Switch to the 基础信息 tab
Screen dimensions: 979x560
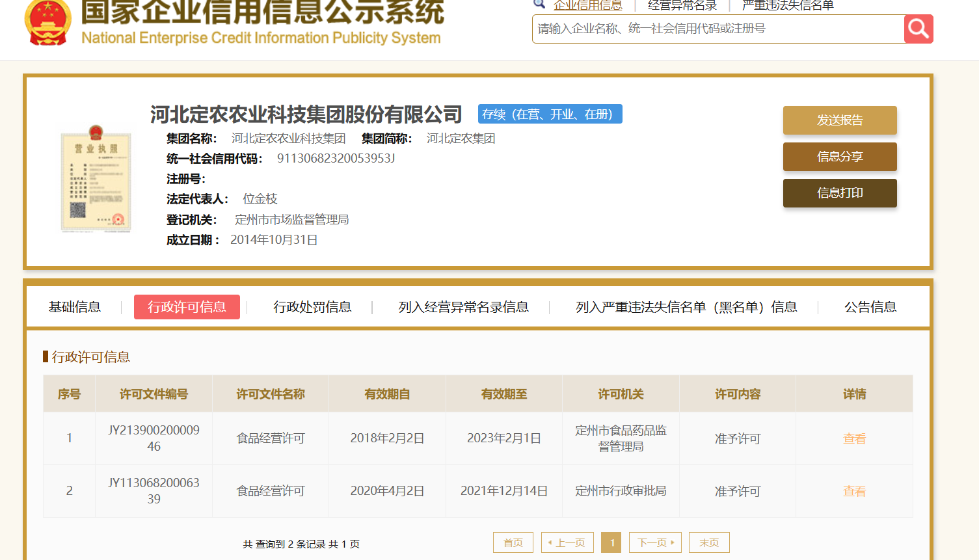tap(75, 307)
